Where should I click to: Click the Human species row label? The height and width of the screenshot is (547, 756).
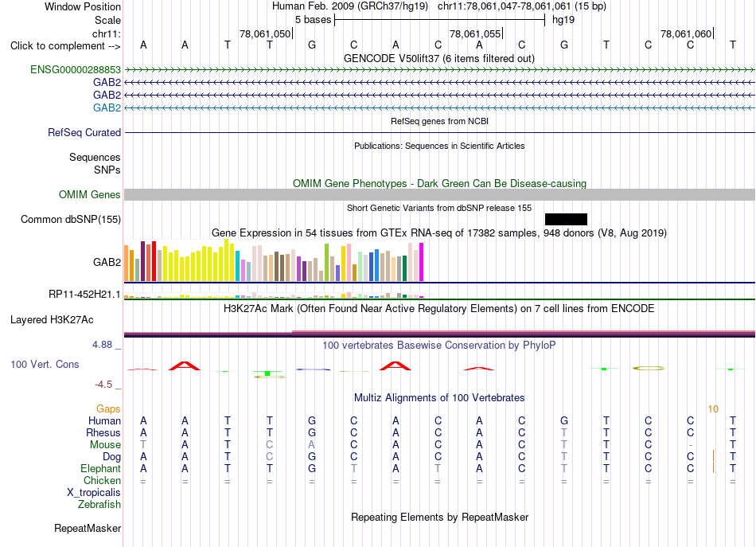[104, 420]
